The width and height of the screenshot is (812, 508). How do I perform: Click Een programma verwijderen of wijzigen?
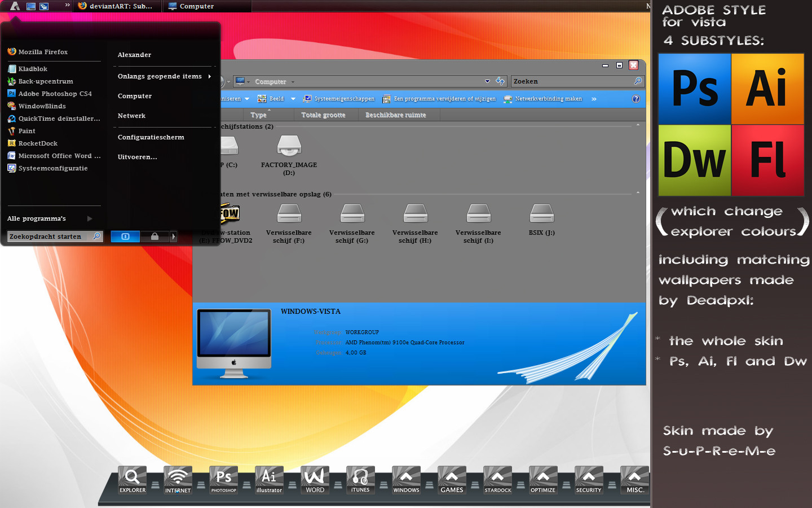(439, 99)
